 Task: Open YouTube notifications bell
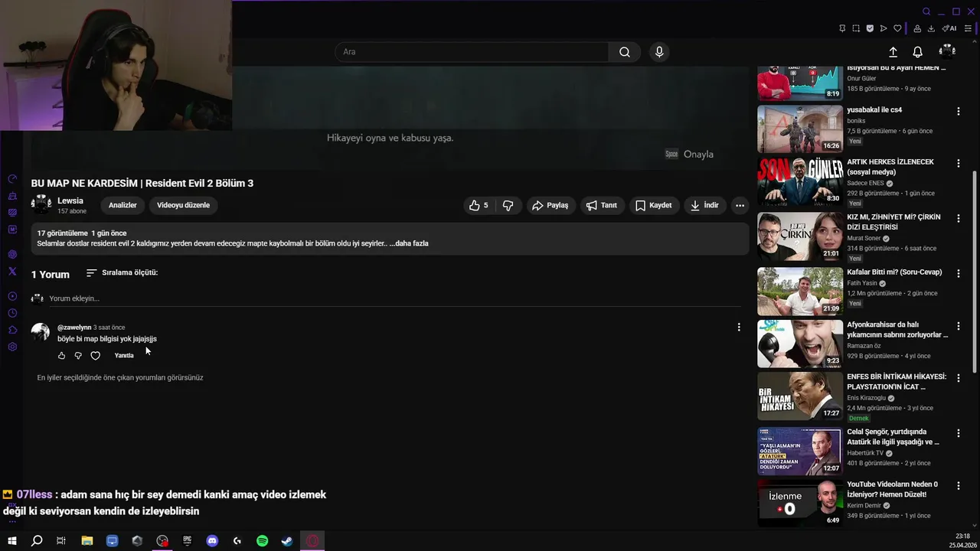pyautogui.click(x=917, y=52)
